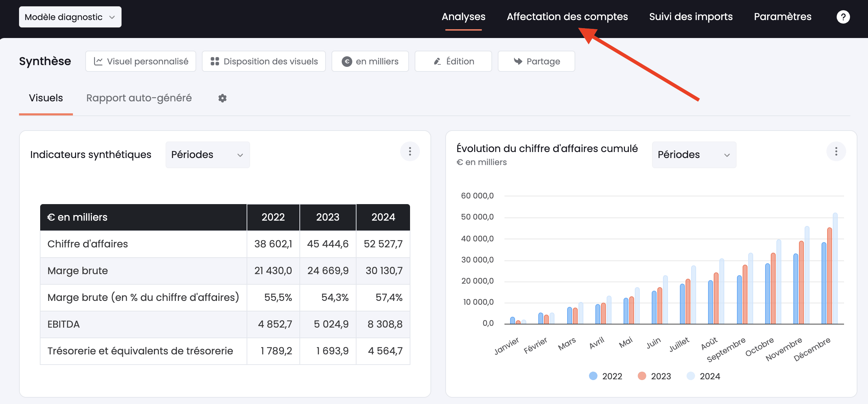Click the chart icon in Visuel personnalisé
The image size is (868, 404).
coord(98,61)
